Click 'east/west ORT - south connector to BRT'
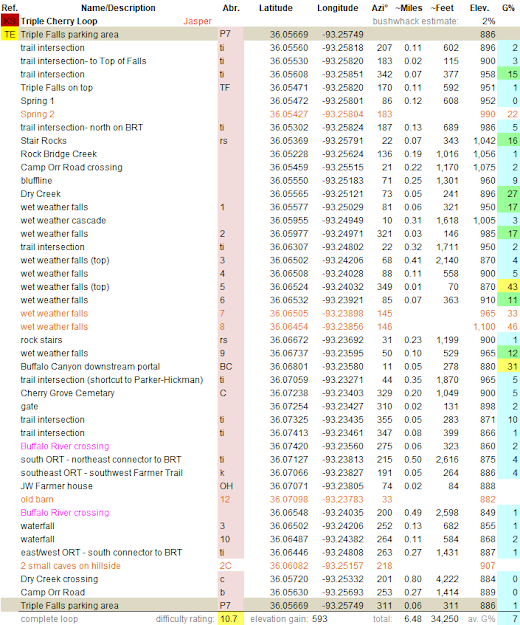Viewport: 520px width, 625px height. pos(101,552)
